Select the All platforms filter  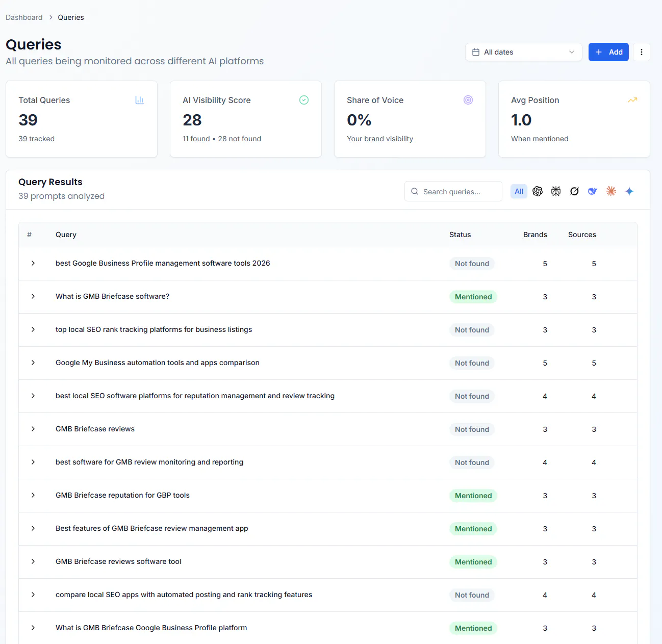[519, 191]
